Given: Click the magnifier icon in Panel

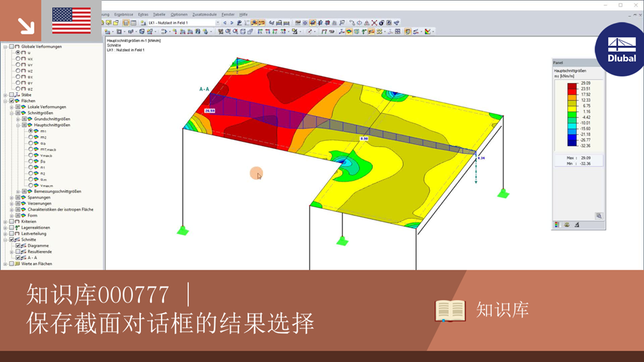Looking at the screenshot, I should [599, 216].
